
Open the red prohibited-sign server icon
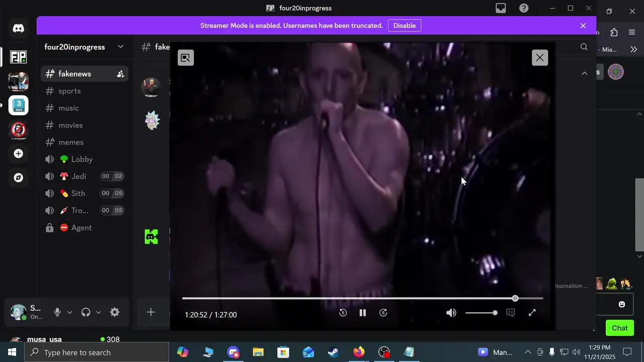click(19, 130)
